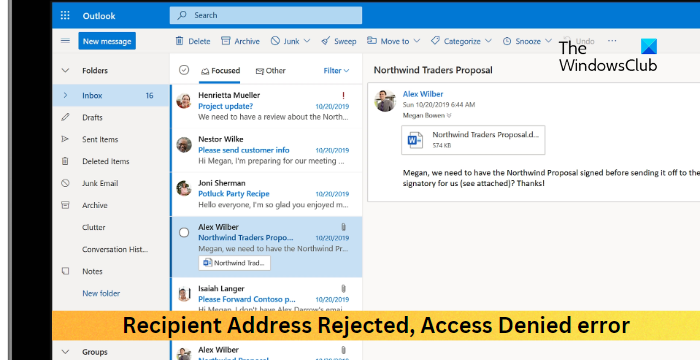
Task: Click Henrietta Mueller's profile picture
Action: point(184,101)
